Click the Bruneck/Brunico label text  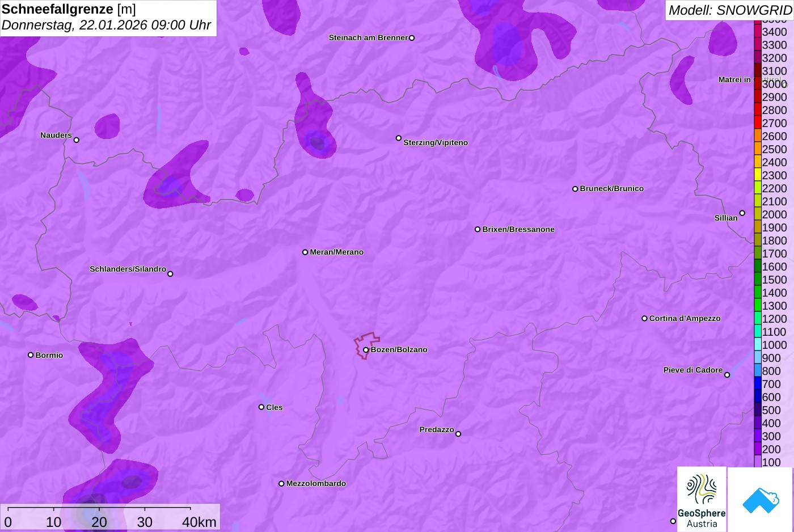click(x=612, y=188)
